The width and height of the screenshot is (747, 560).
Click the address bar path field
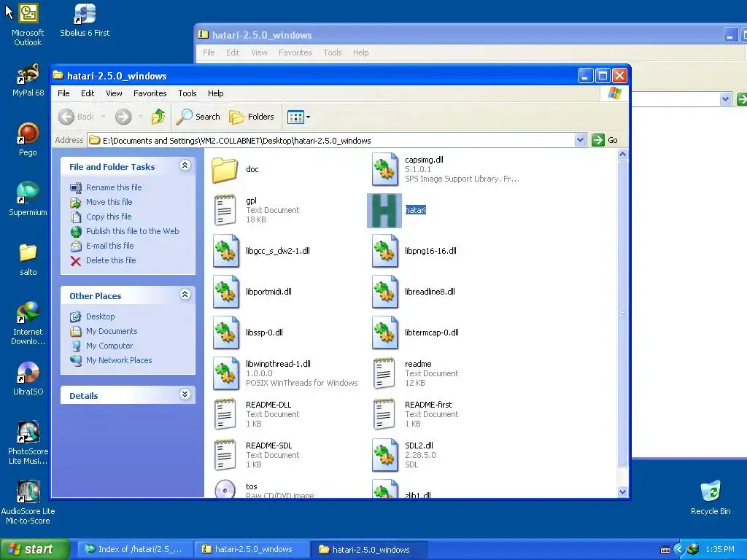tap(331, 141)
